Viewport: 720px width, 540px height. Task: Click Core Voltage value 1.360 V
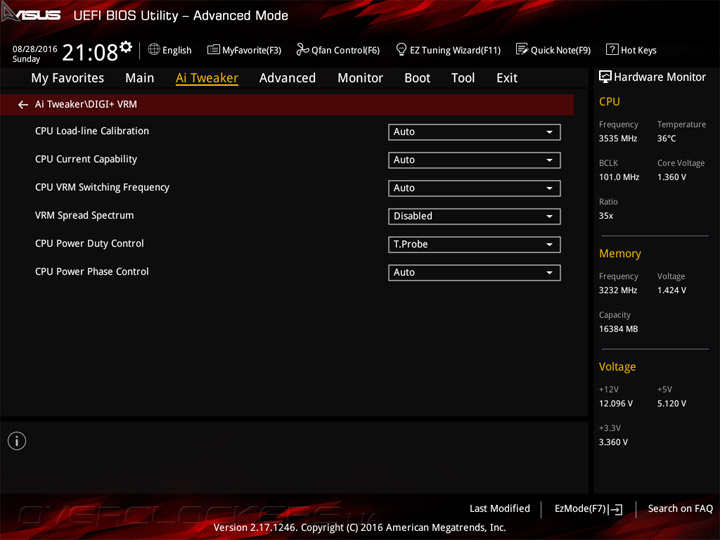671,177
